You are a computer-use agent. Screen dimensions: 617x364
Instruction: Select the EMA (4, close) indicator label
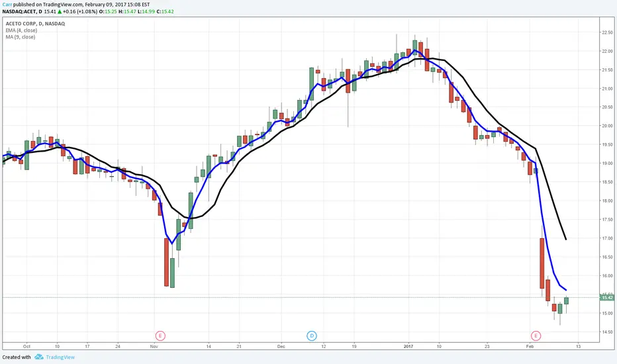[21, 30]
